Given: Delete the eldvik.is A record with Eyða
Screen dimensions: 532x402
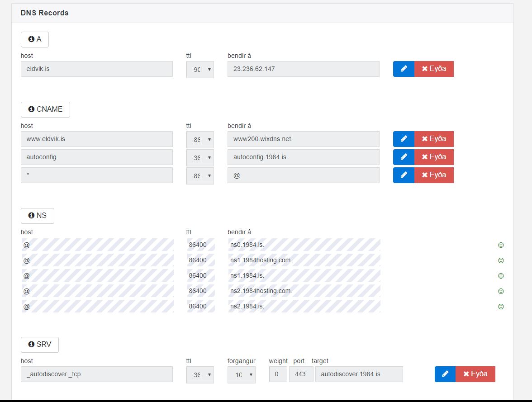Looking at the screenshot, I should click(434, 69).
